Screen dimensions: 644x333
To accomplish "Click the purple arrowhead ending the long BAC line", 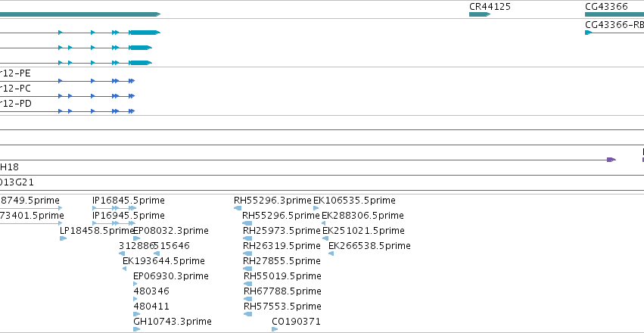I will (611, 160).
